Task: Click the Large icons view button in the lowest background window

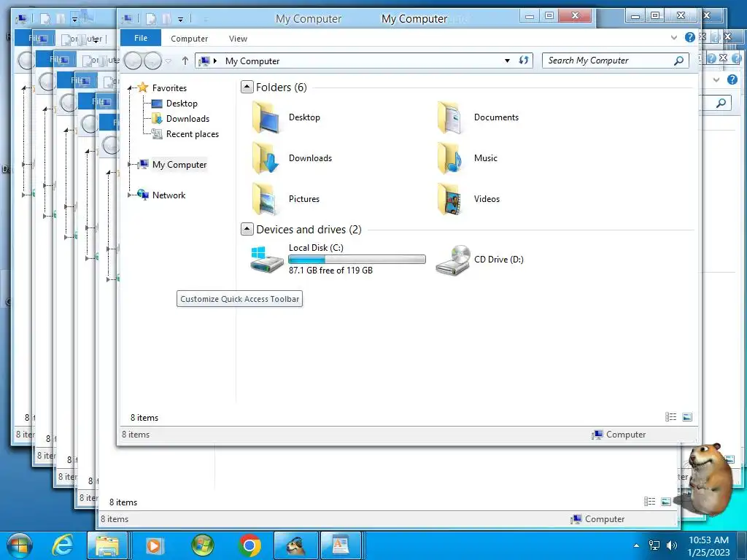Action: pyautogui.click(x=666, y=502)
